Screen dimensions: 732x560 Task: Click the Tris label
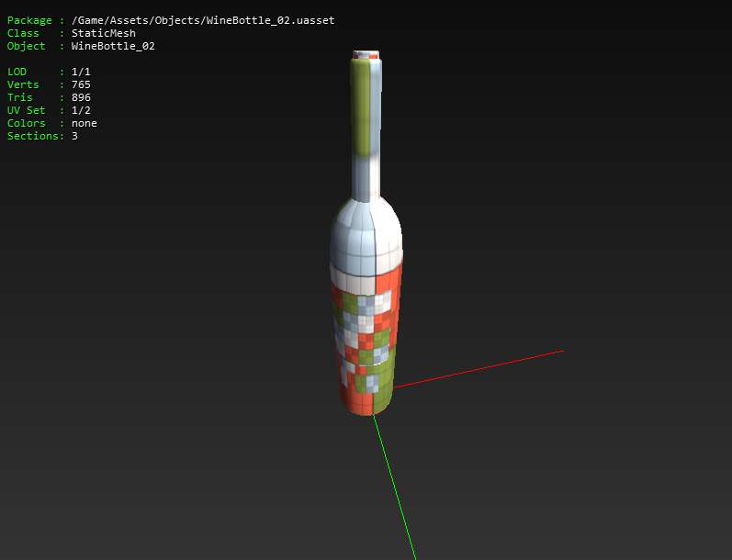(x=20, y=97)
